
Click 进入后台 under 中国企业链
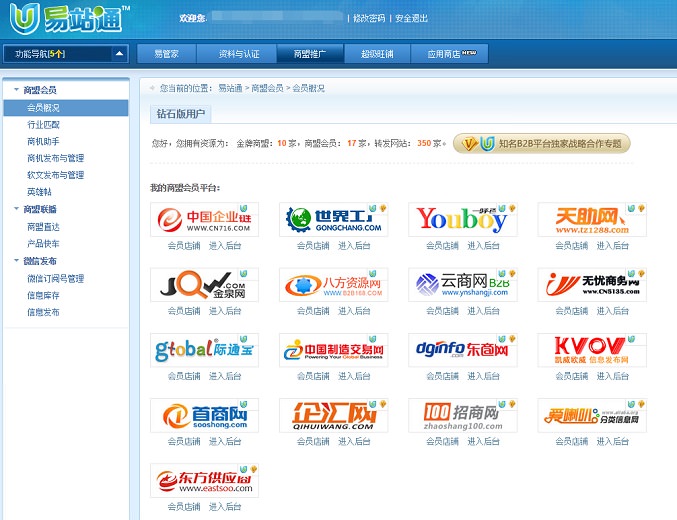click(225, 246)
